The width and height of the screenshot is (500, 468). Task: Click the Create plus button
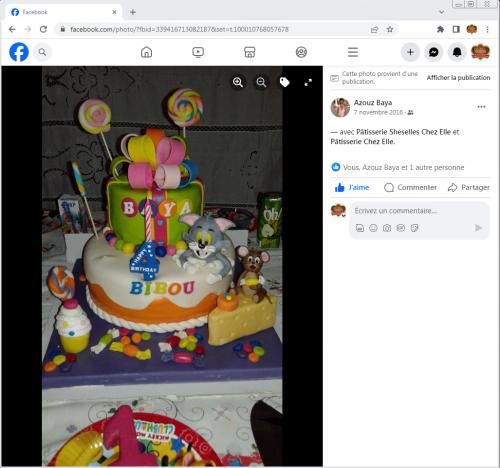click(410, 52)
